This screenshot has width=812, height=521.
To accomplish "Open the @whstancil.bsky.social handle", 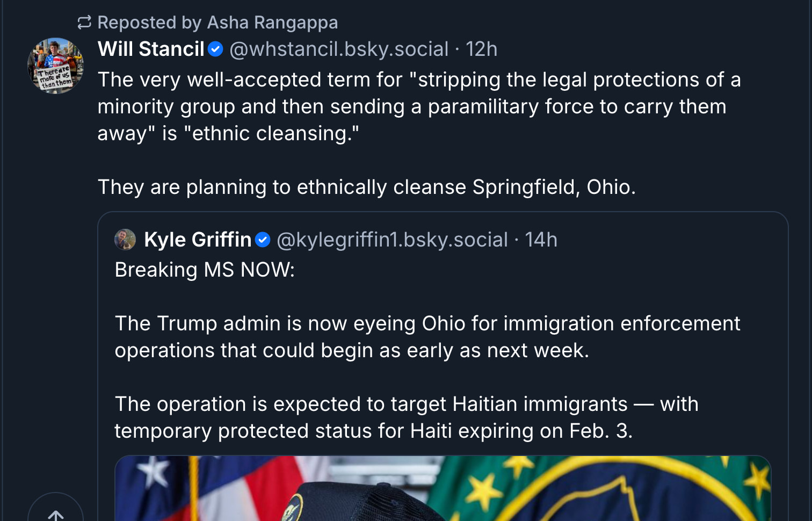I will pos(338,49).
